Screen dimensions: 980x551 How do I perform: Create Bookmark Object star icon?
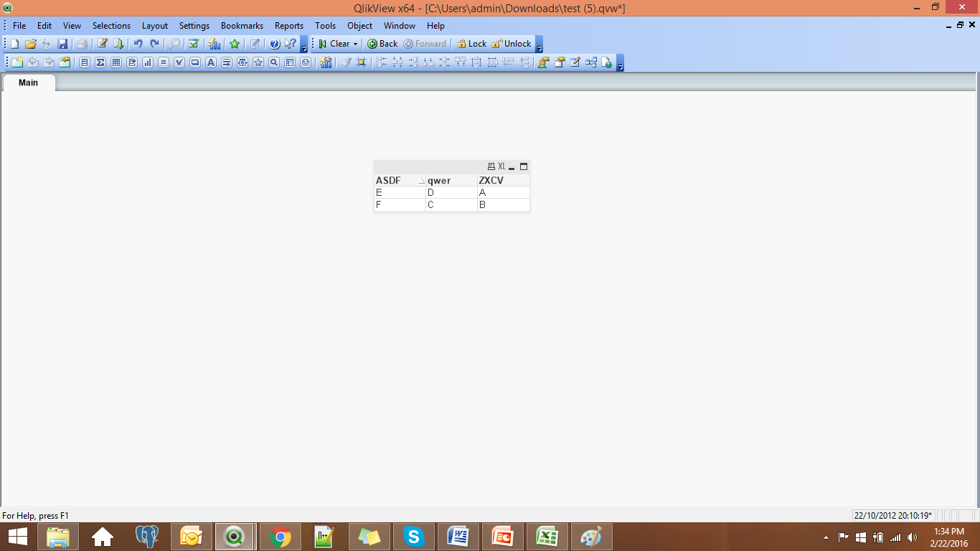pos(258,62)
